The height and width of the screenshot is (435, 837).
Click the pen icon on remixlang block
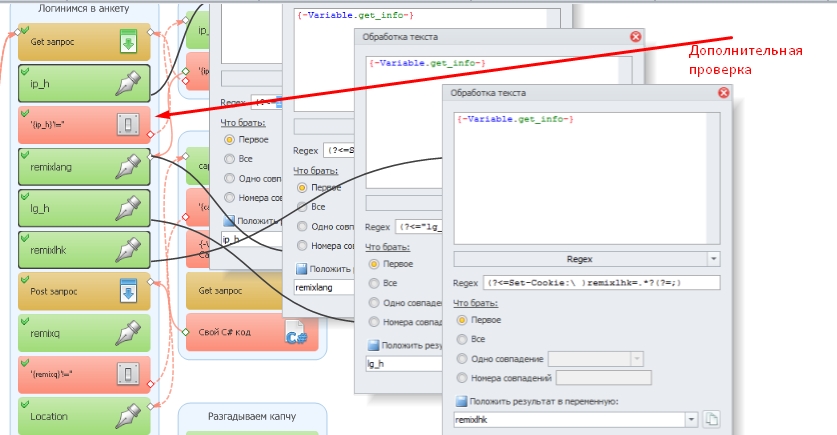click(x=128, y=167)
